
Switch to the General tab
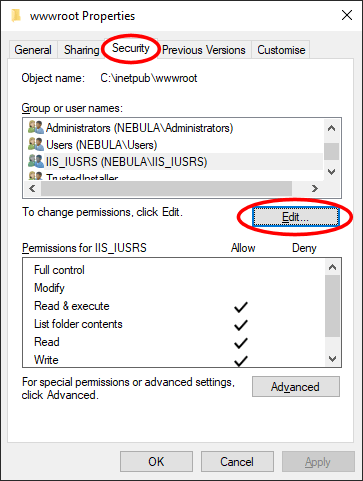click(33, 50)
